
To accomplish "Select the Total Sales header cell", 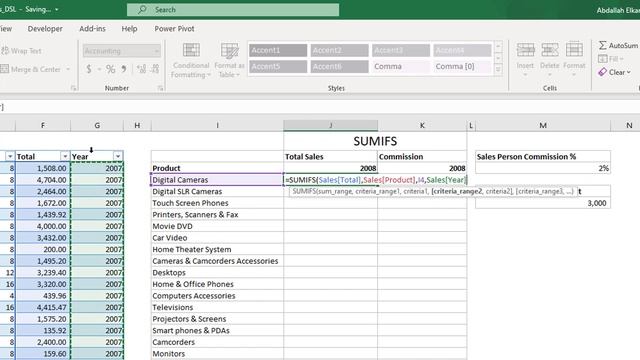I will 331,157.
